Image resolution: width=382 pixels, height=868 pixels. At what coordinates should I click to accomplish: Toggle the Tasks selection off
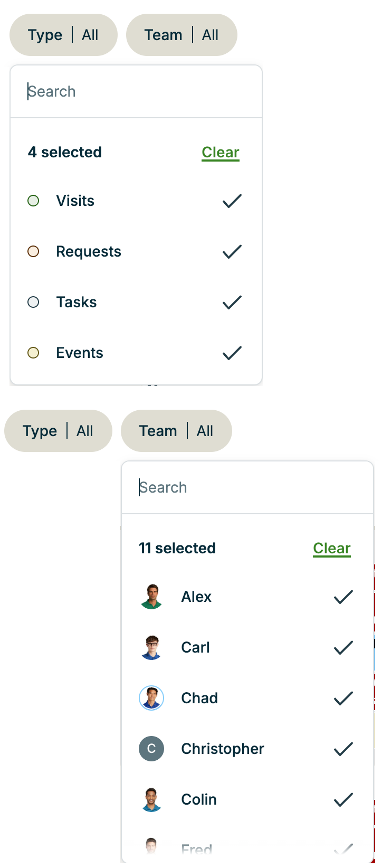pyautogui.click(x=232, y=302)
